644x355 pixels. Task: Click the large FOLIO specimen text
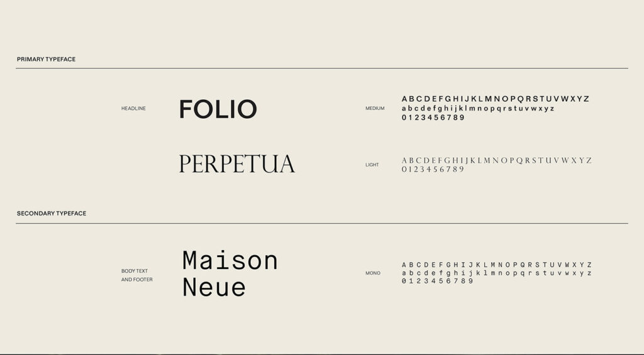[x=218, y=109]
